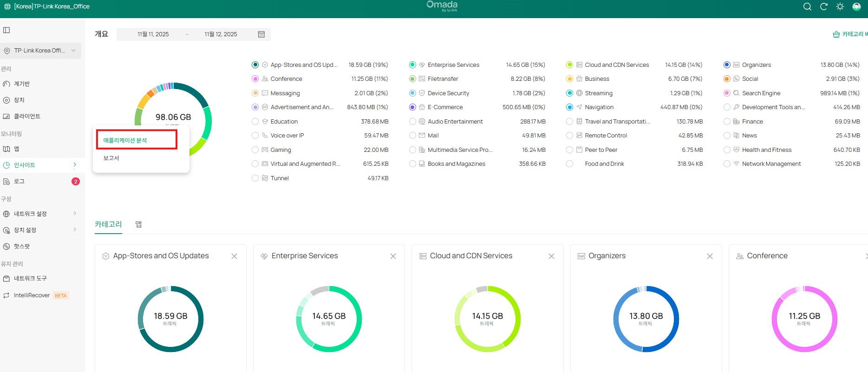Toggle the Education category radio
This screenshot has width=868, height=372.
[255, 122]
